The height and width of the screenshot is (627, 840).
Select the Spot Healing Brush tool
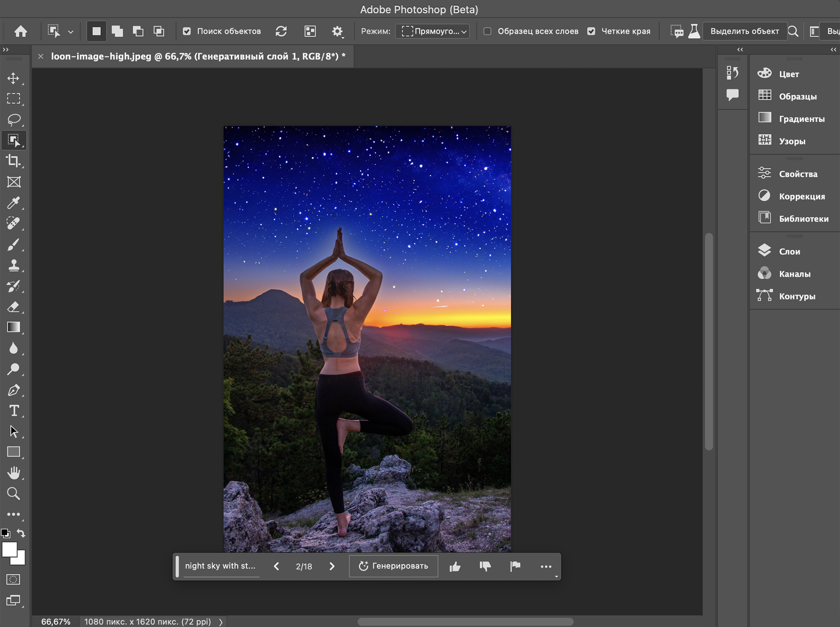pyautogui.click(x=13, y=223)
